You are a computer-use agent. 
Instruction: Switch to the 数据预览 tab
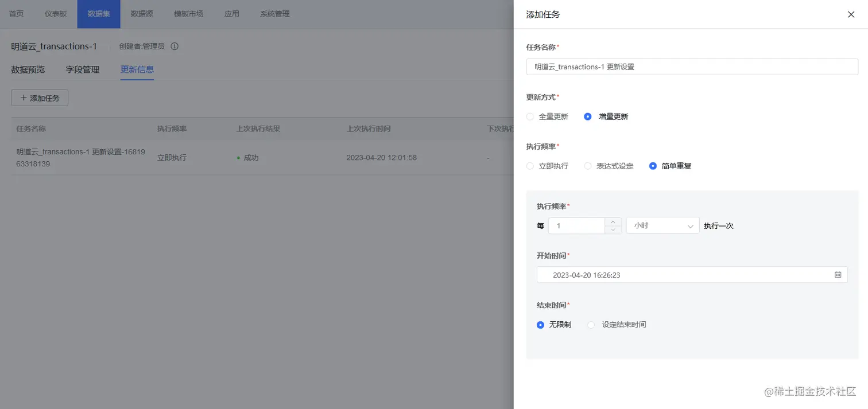coord(28,69)
